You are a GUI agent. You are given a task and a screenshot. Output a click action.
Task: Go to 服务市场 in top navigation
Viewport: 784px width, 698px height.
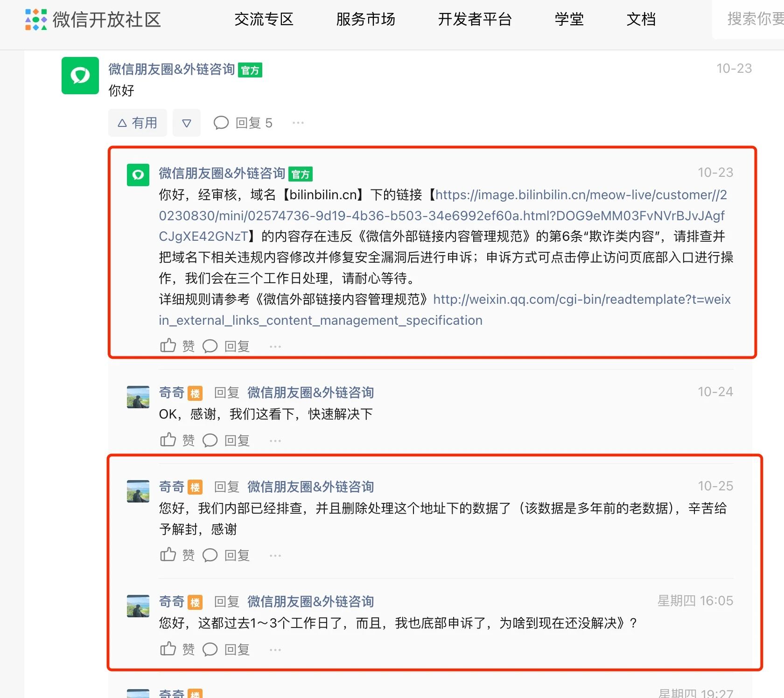click(365, 19)
